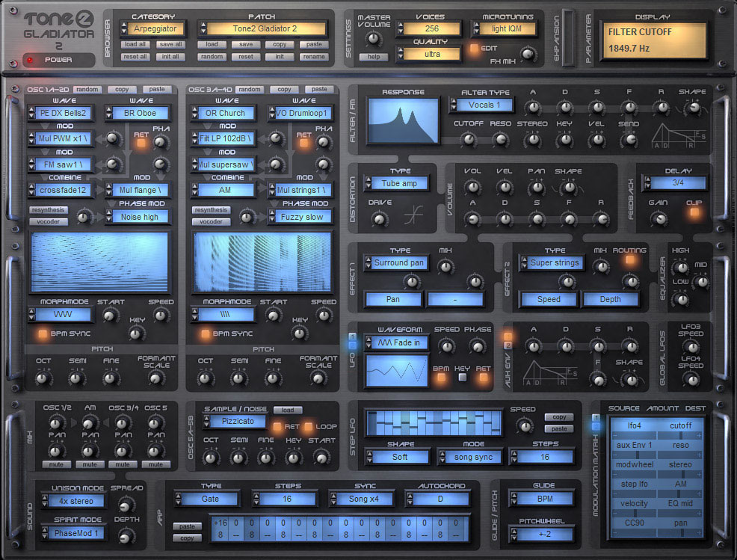
Task: Click the Step LFO step grid
Action: coord(433,422)
